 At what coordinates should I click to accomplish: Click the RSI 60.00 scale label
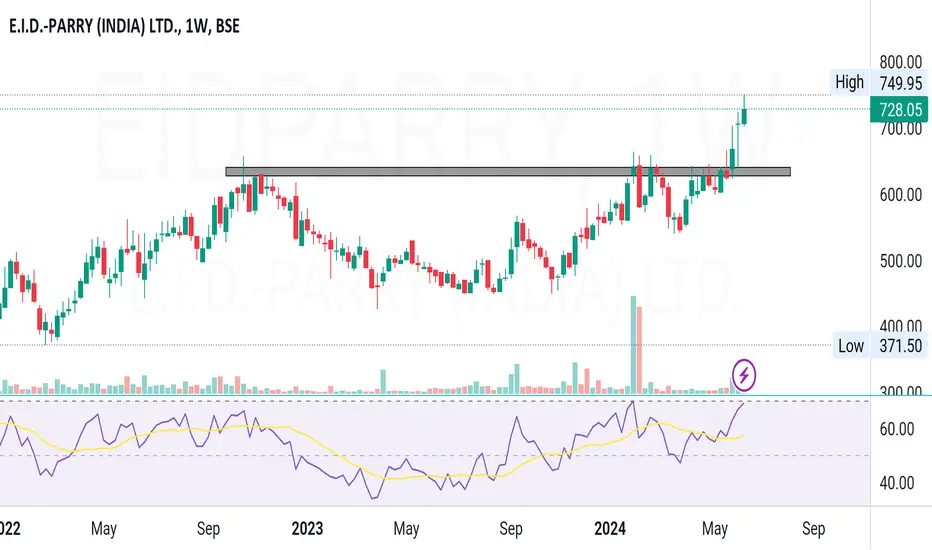click(x=896, y=429)
